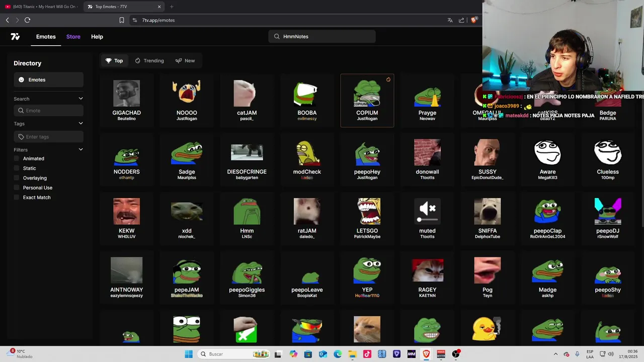Viewport: 644px width, 362px height.
Task: Collapse the Tags section chevron
Action: (x=80, y=123)
